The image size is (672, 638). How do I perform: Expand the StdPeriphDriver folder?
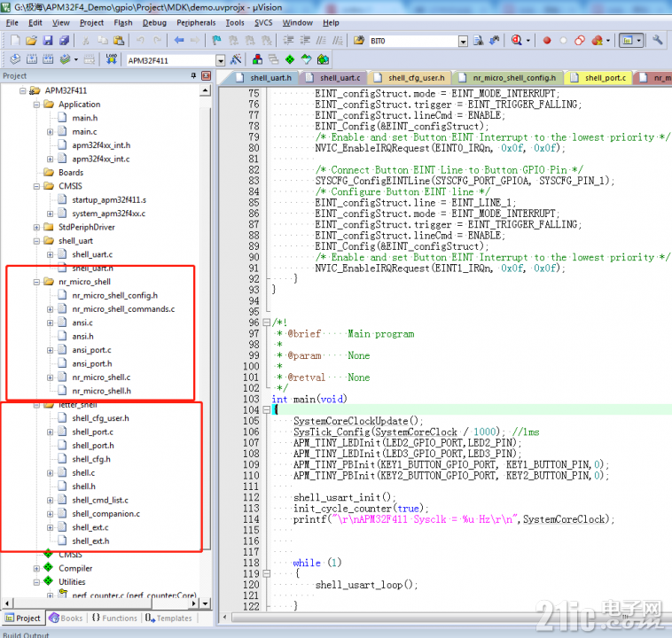coord(36,228)
